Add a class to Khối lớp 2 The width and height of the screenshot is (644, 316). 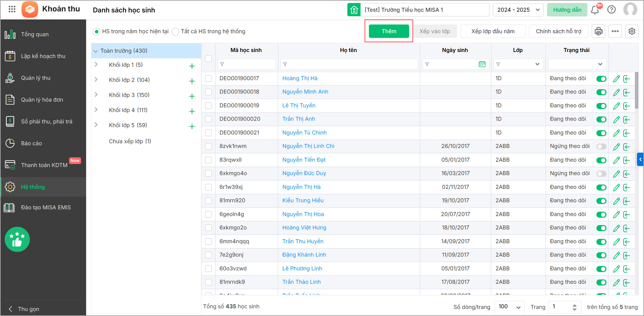pos(192,81)
